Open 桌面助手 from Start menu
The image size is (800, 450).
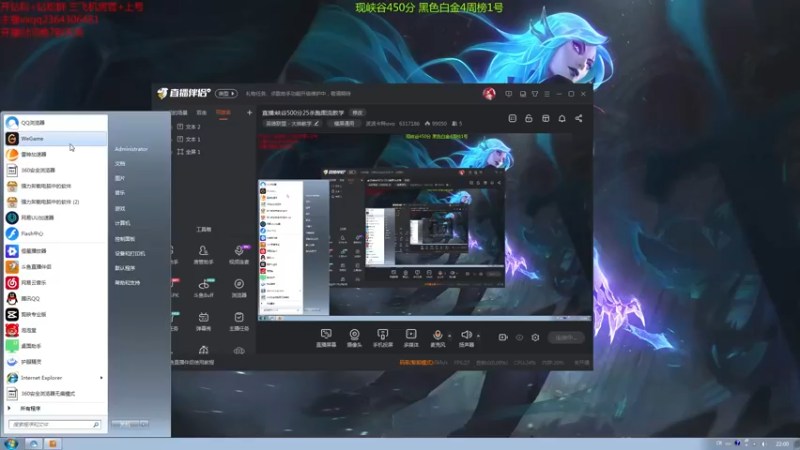pos(56,345)
